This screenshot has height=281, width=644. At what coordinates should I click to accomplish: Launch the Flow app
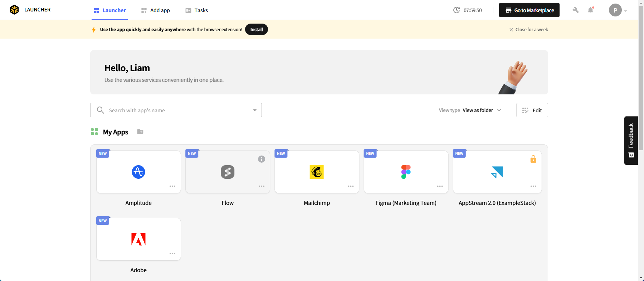point(228,172)
